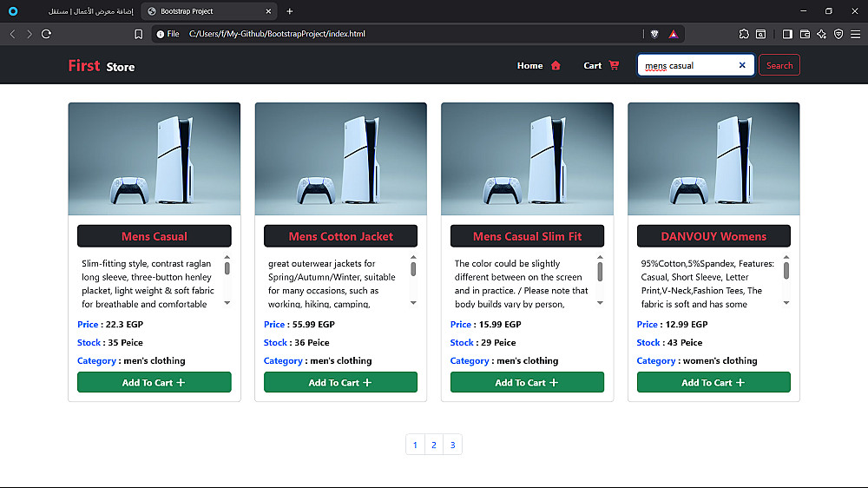Click the File site info icon

(168, 34)
